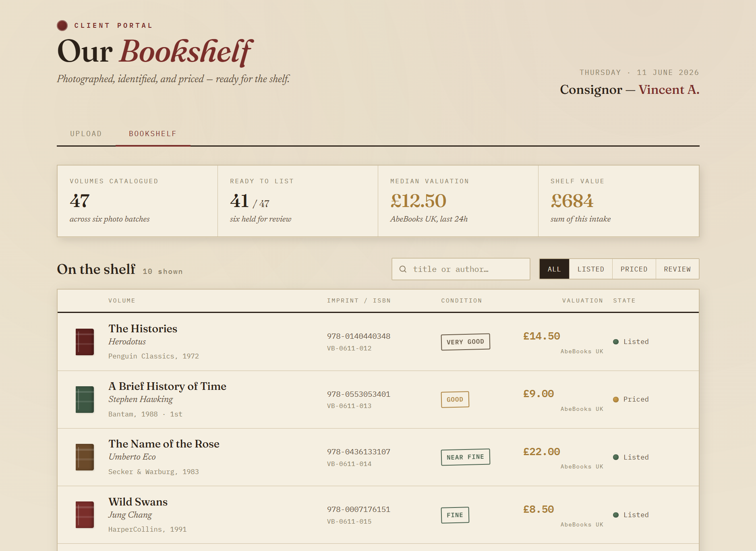Filter shelf by Review
Viewport: 756px width, 551px height.
click(x=677, y=269)
